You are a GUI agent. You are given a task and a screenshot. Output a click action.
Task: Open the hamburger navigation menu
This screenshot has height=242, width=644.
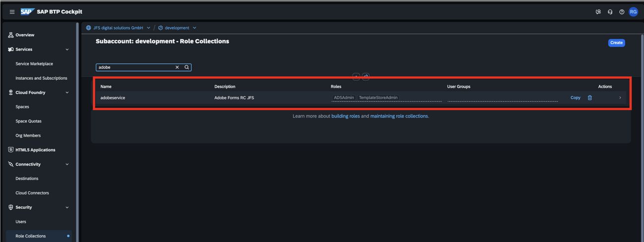coord(12,12)
